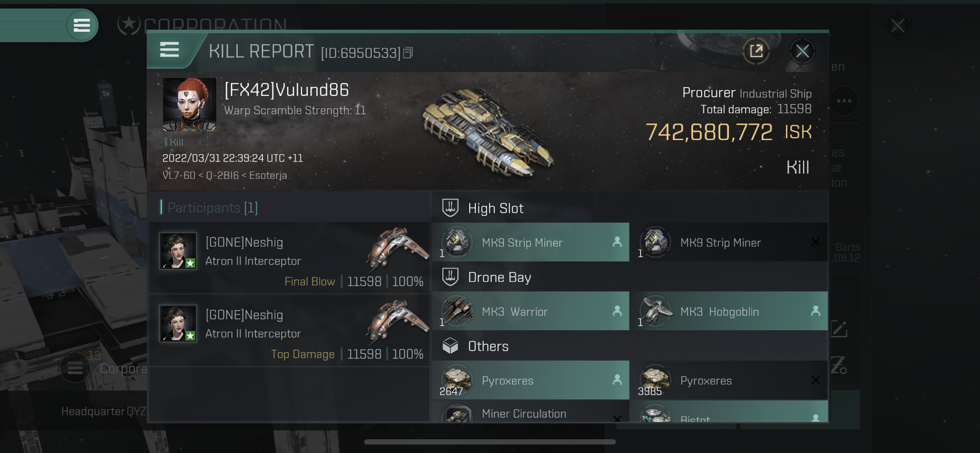The width and height of the screenshot is (980, 453).
Task: Select the dropped MK9 Strip Miner item
Action: (530, 242)
